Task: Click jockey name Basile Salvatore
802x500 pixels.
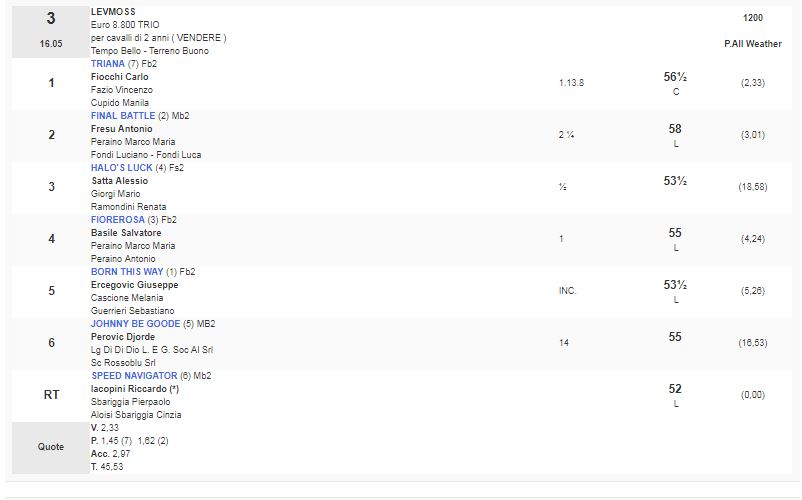Action: point(126,233)
